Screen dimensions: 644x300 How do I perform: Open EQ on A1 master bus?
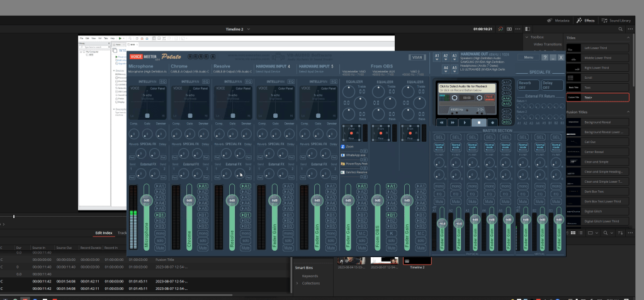click(439, 194)
